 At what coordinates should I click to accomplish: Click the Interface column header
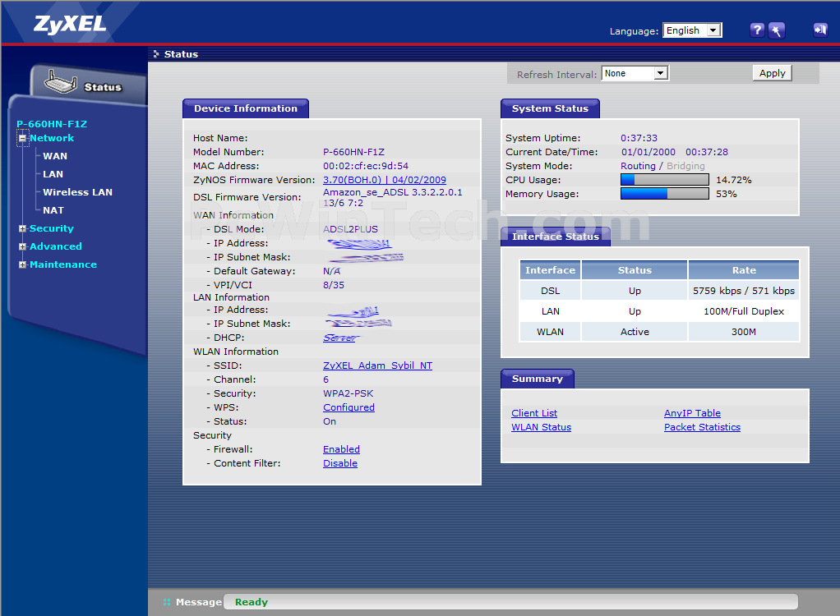click(550, 270)
